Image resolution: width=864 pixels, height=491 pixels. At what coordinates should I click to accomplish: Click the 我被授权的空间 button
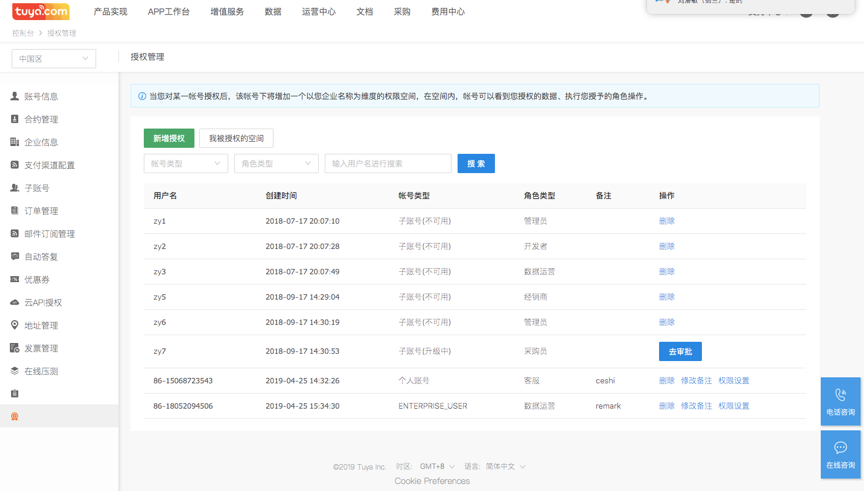[x=236, y=138]
